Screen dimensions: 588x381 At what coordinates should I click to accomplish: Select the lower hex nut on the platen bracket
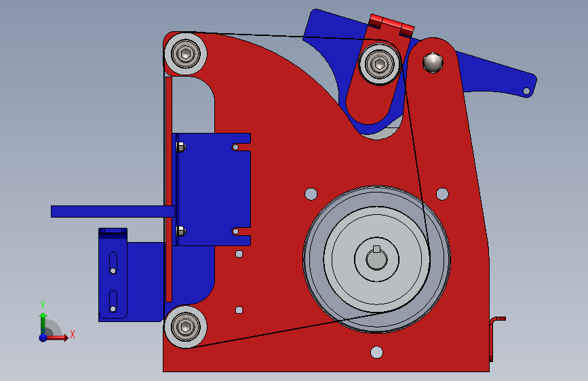coord(181,231)
